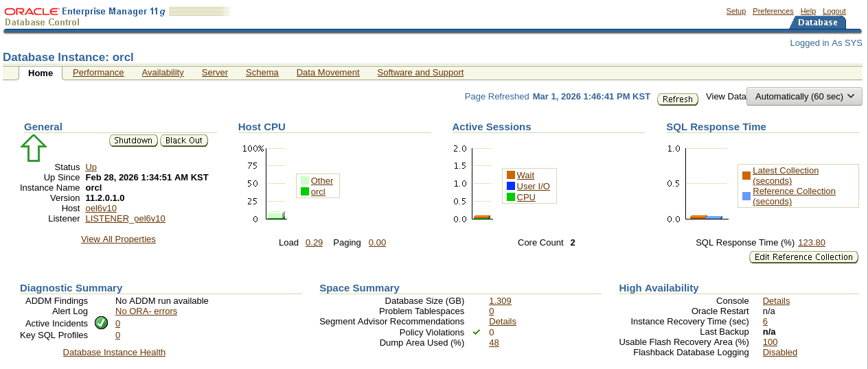Click the orange Wait legend swatch

coord(510,175)
